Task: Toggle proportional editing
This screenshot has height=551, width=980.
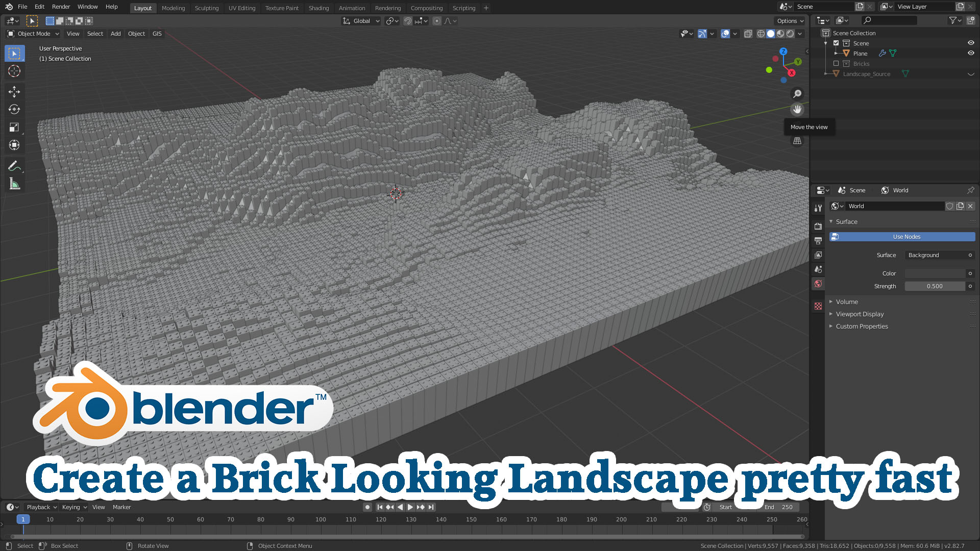Action: pyautogui.click(x=436, y=21)
